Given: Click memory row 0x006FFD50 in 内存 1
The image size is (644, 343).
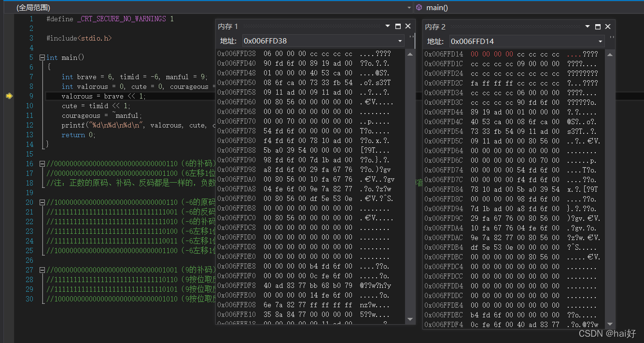Looking at the screenshot, I should pos(311,83).
